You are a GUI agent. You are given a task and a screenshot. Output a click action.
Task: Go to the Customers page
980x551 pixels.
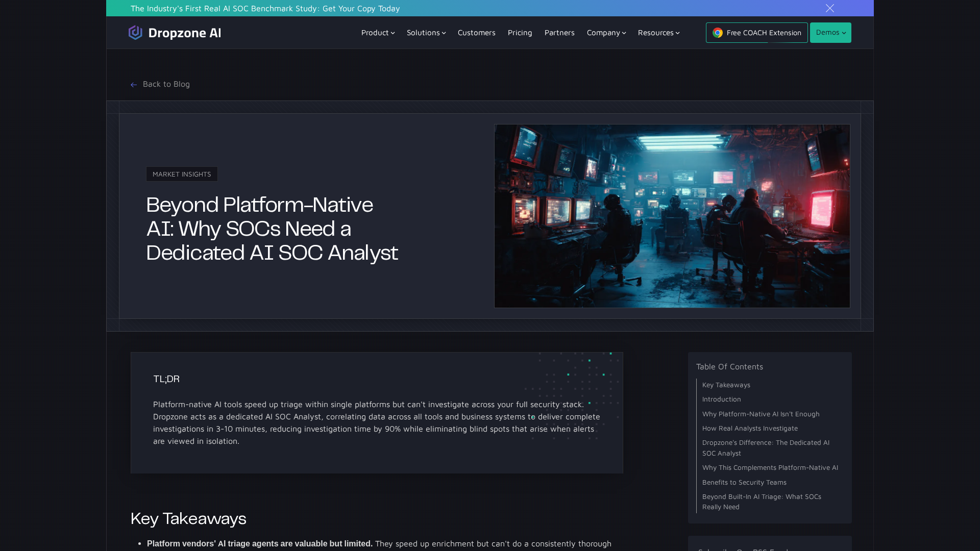(x=476, y=33)
